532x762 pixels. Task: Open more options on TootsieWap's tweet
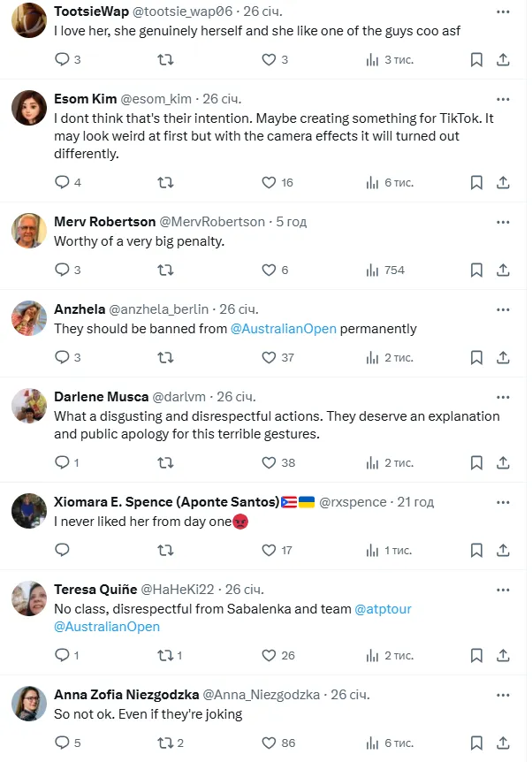coord(503,11)
